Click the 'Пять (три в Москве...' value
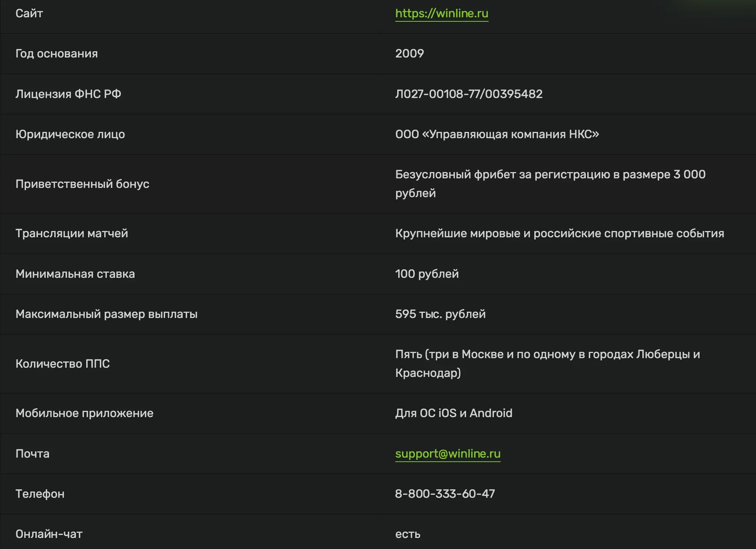The width and height of the screenshot is (756, 549). coord(547,364)
